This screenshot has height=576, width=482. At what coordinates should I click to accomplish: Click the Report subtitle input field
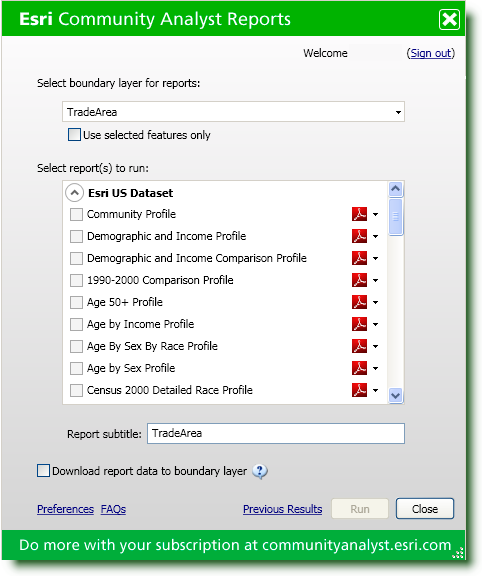pyautogui.click(x=276, y=433)
